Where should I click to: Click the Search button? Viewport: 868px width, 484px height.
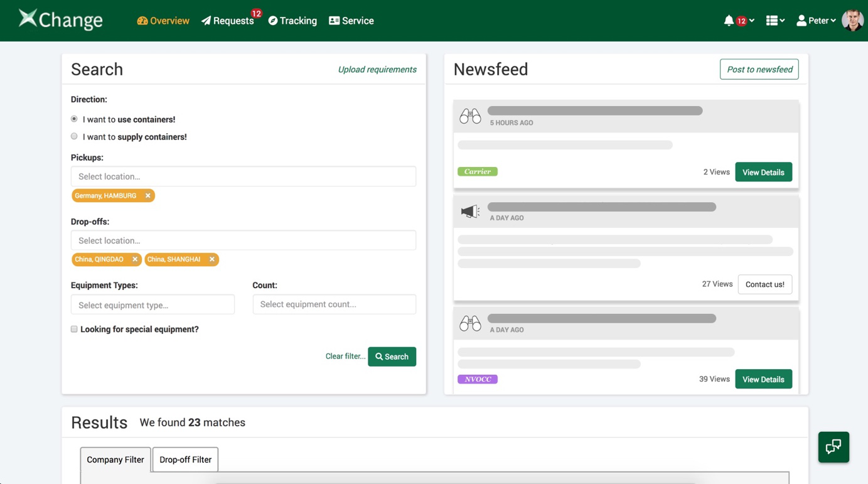(x=392, y=357)
